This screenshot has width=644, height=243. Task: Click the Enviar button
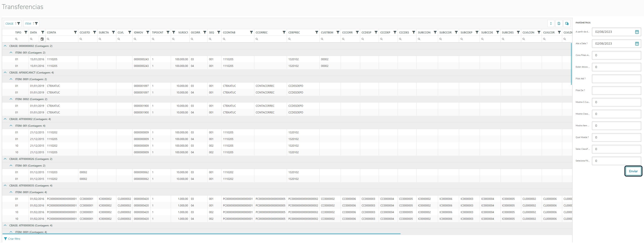point(633,171)
